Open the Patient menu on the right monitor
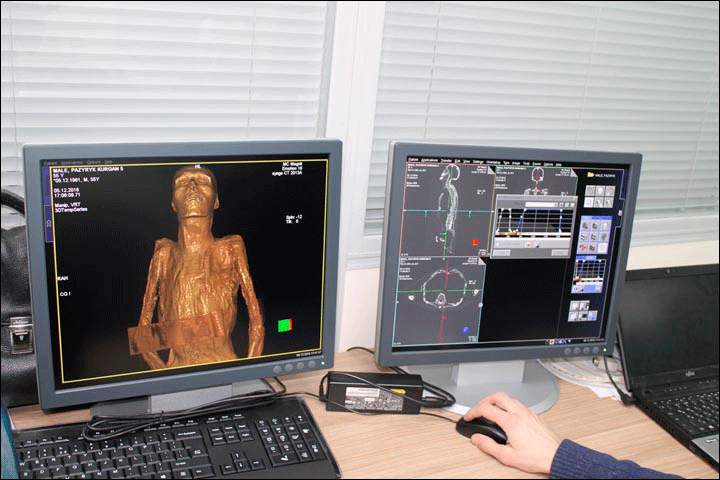 pos(411,160)
